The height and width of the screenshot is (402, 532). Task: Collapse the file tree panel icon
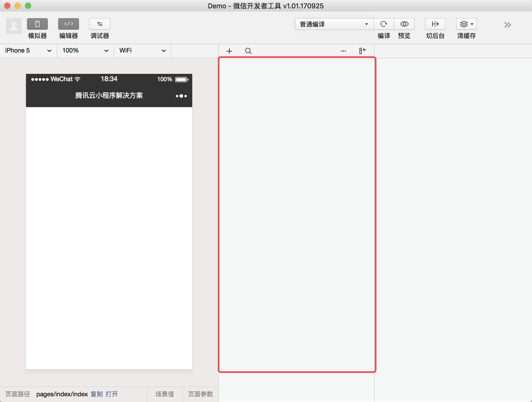[363, 51]
